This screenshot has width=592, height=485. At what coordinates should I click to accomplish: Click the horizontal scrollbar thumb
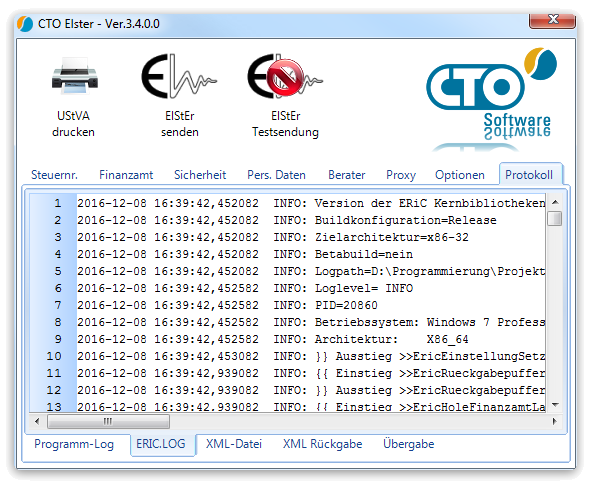click(x=108, y=422)
